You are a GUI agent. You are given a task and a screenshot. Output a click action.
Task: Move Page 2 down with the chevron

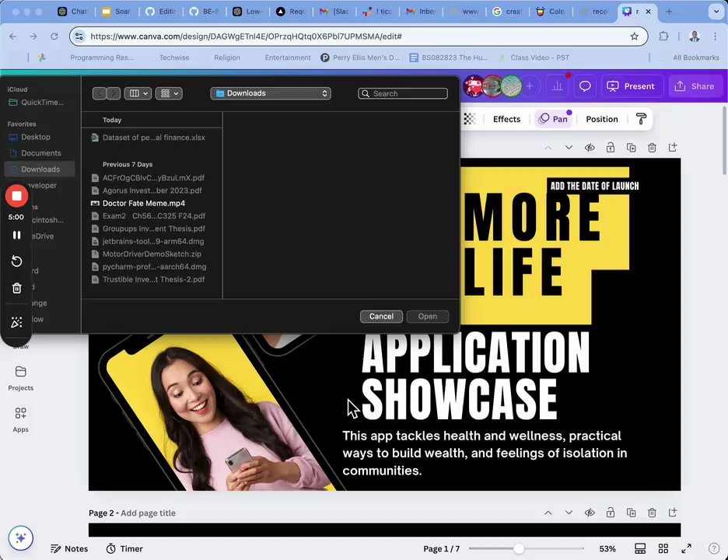pos(569,513)
